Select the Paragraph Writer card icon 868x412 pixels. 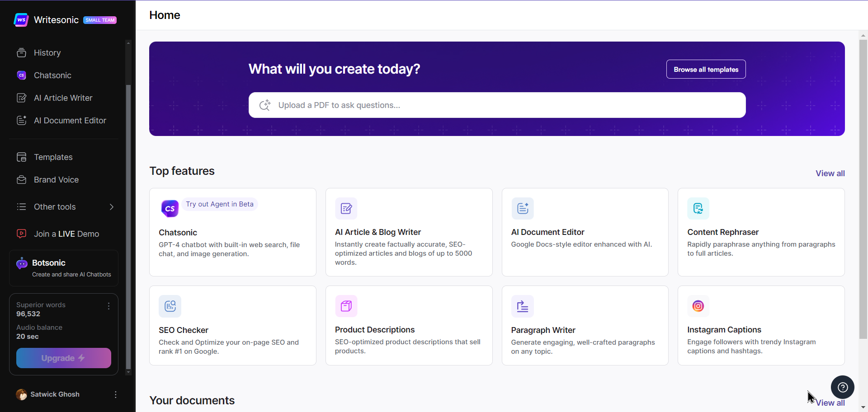522,306
